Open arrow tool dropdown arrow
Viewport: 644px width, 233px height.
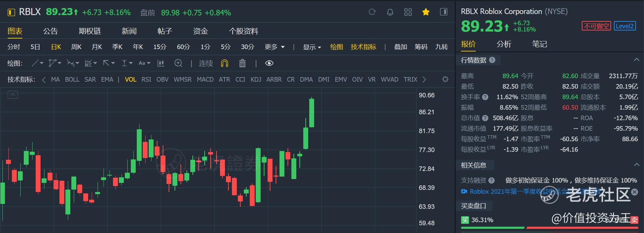pyautogui.click(x=113, y=63)
